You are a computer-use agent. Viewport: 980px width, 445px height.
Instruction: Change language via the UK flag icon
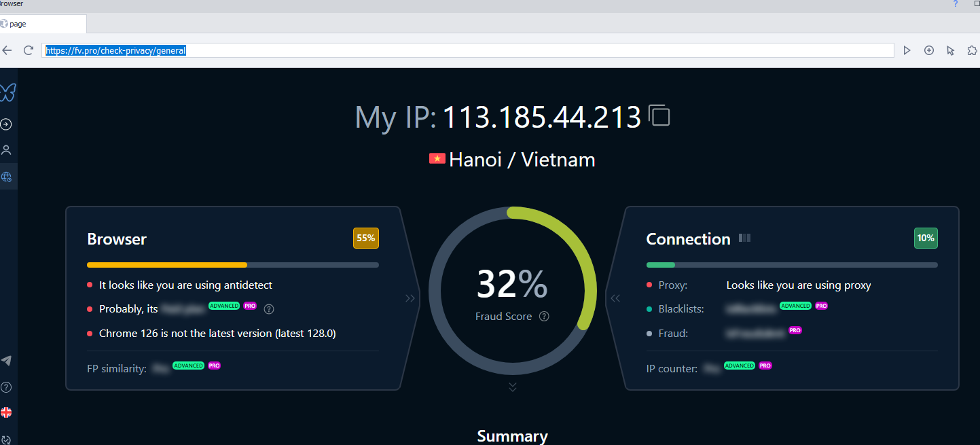(6, 412)
